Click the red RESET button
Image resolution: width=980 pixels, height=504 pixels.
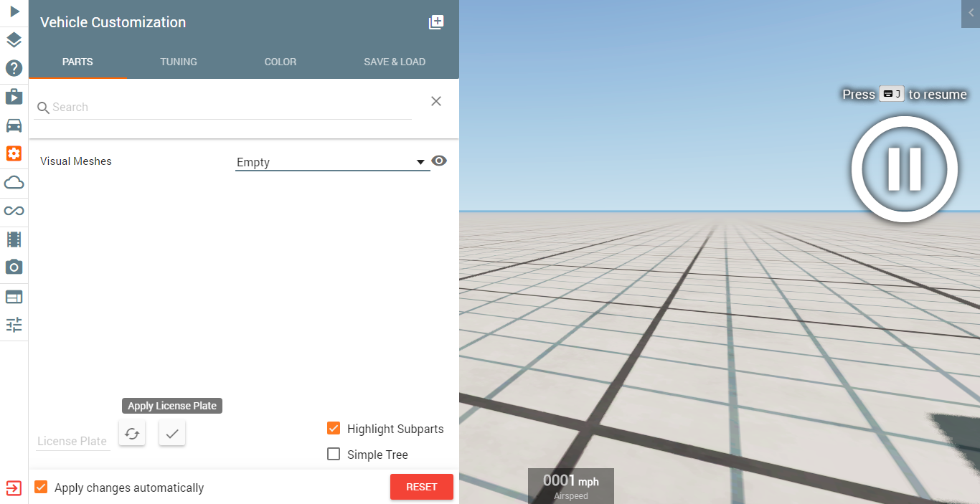click(422, 487)
